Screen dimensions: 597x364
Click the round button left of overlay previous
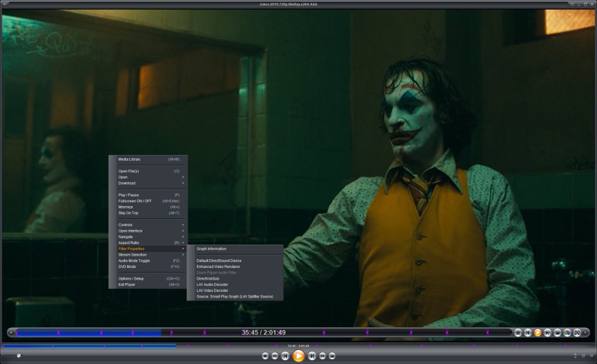(x=518, y=333)
